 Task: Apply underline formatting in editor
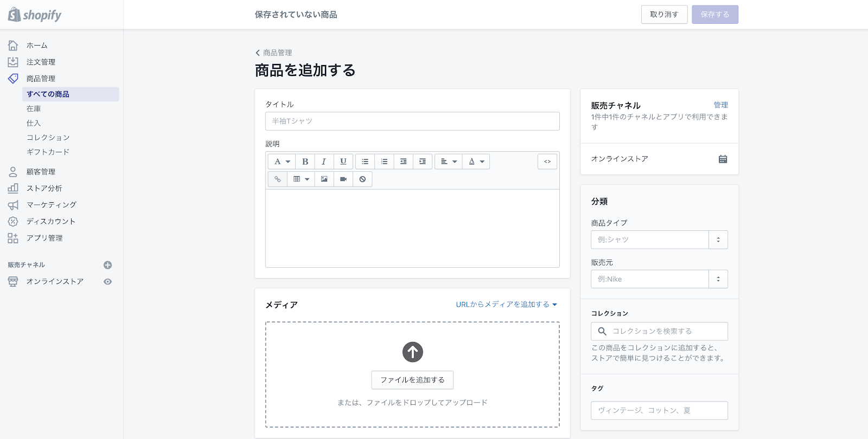pyautogui.click(x=343, y=162)
